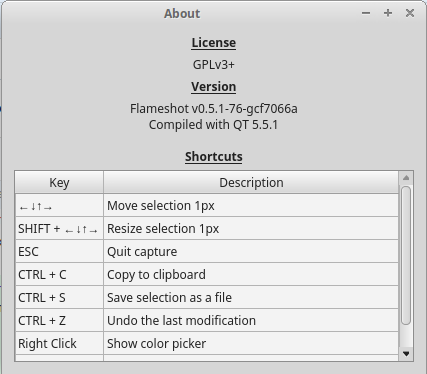Viewport: 427px width, 374px height.
Task: Click the Shortcuts heading
Action: (214, 157)
